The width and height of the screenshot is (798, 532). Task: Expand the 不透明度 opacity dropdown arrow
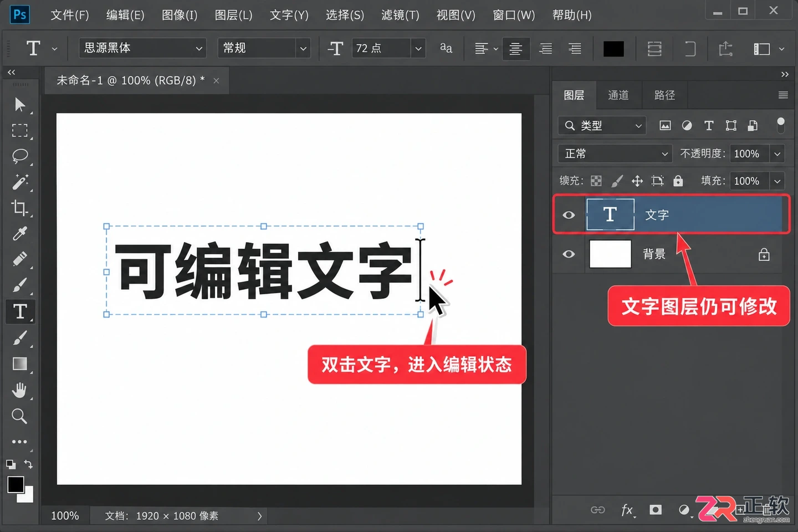click(777, 154)
